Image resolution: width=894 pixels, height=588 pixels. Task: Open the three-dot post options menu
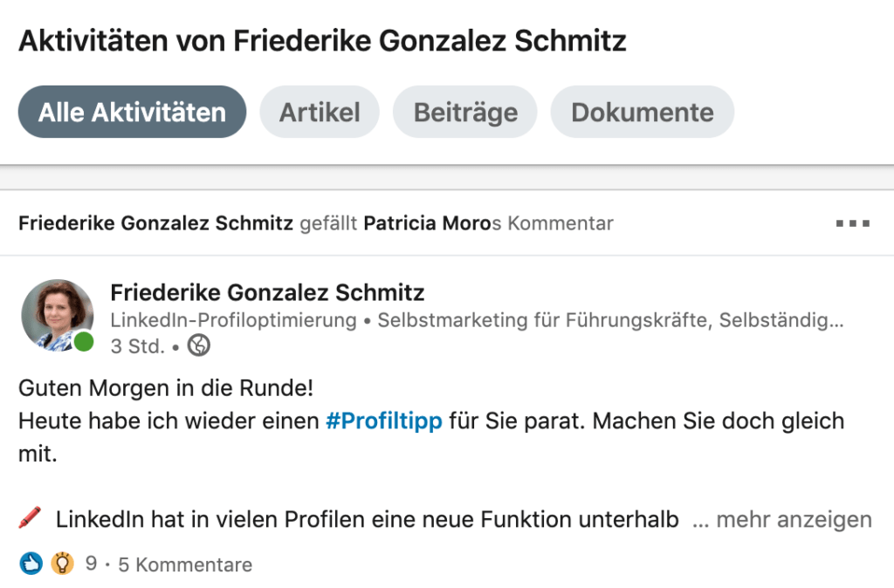[852, 223]
